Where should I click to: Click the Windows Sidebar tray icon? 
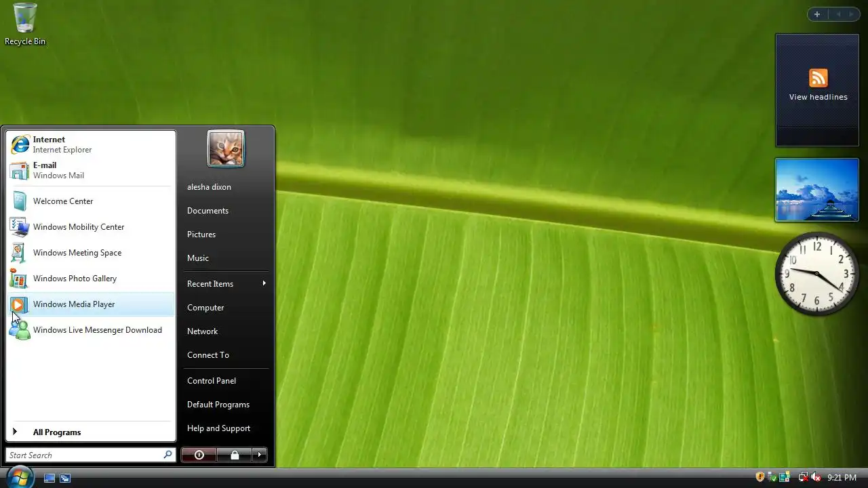[785, 477]
